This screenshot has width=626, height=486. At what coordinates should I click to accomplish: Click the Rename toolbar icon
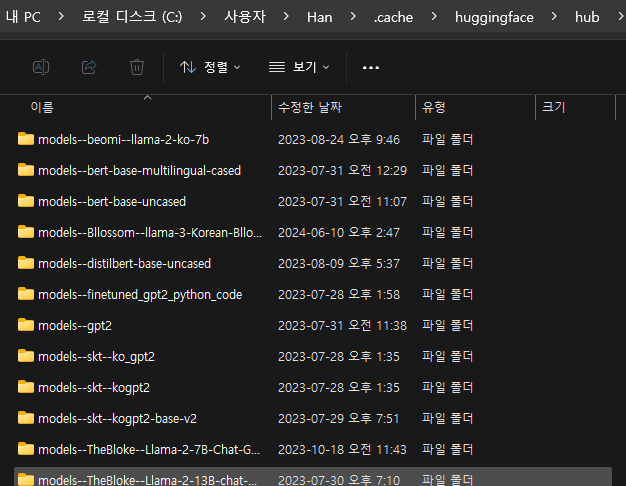tap(41, 67)
